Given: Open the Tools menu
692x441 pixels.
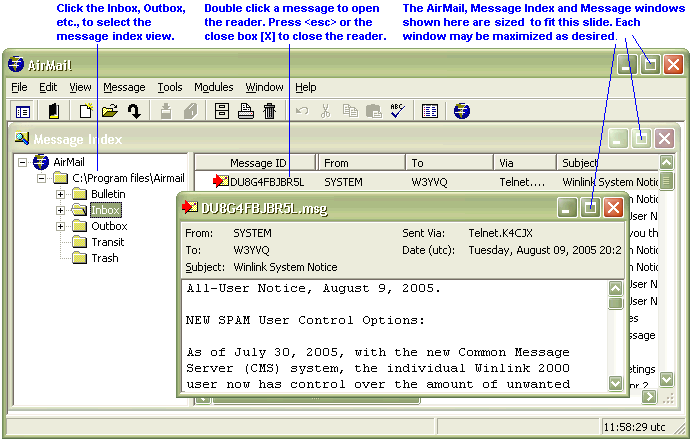Looking at the screenshot, I should point(170,87).
